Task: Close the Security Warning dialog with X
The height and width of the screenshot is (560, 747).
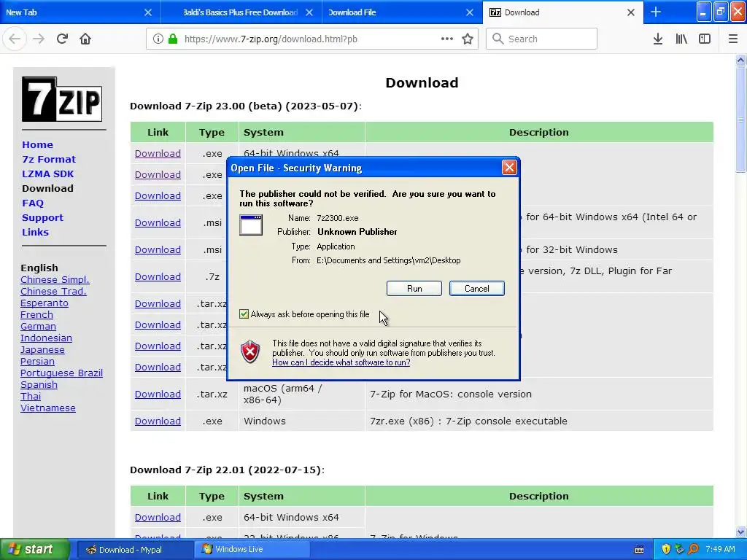Action: (509, 168)
